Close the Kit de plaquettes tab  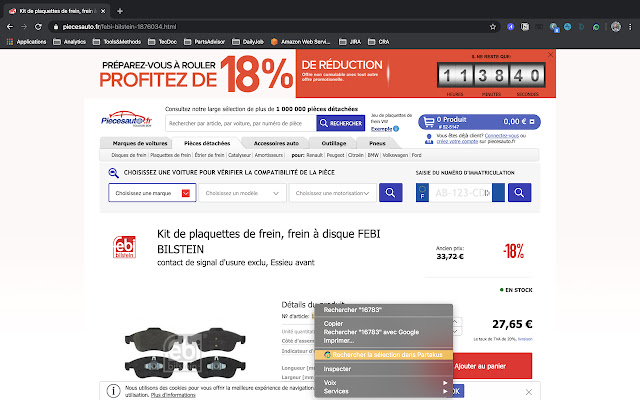(103, 11)
